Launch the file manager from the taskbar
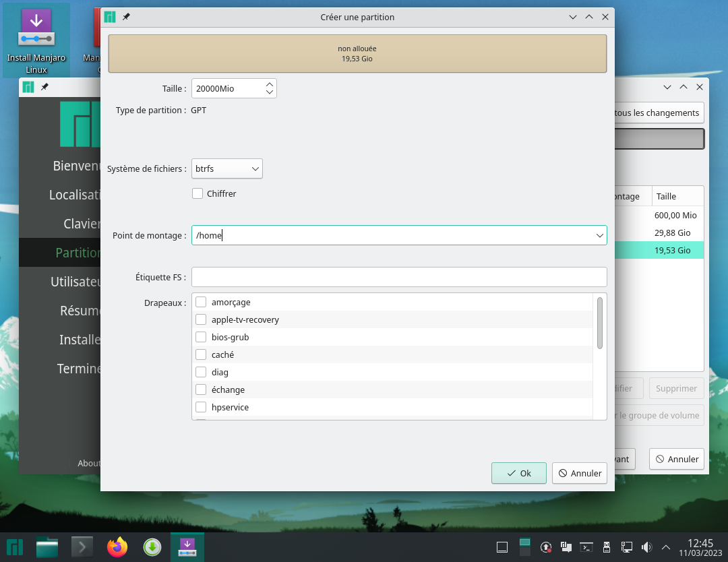This screenshot has width=728, height=562. [47, 547]
